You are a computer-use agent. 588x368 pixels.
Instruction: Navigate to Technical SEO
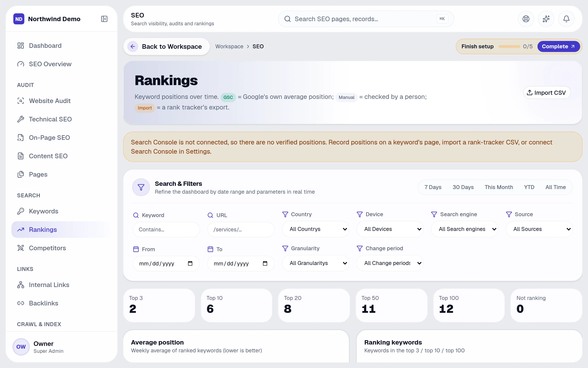pyautogui.click(x=62, y=119)
